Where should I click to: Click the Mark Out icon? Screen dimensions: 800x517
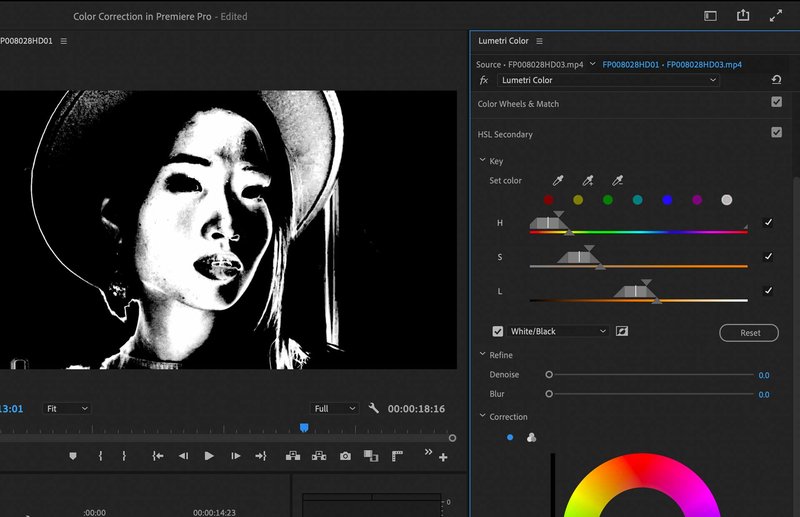pyautogui.click(x=124, y=456)
